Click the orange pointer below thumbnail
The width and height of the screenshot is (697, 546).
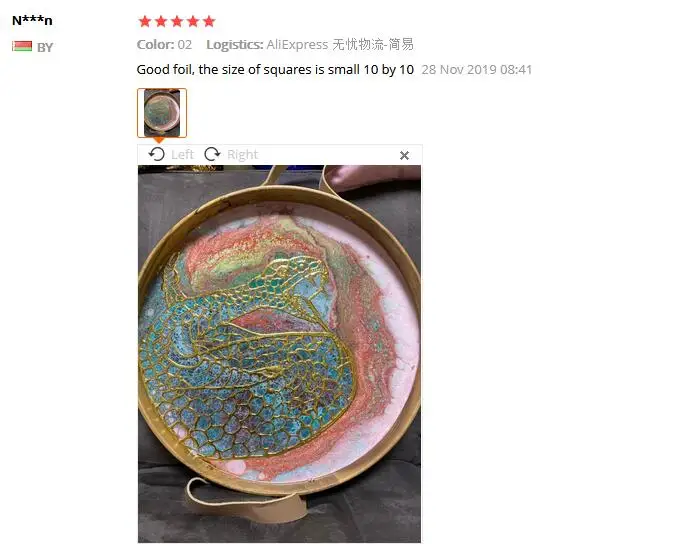click(159, 140)
